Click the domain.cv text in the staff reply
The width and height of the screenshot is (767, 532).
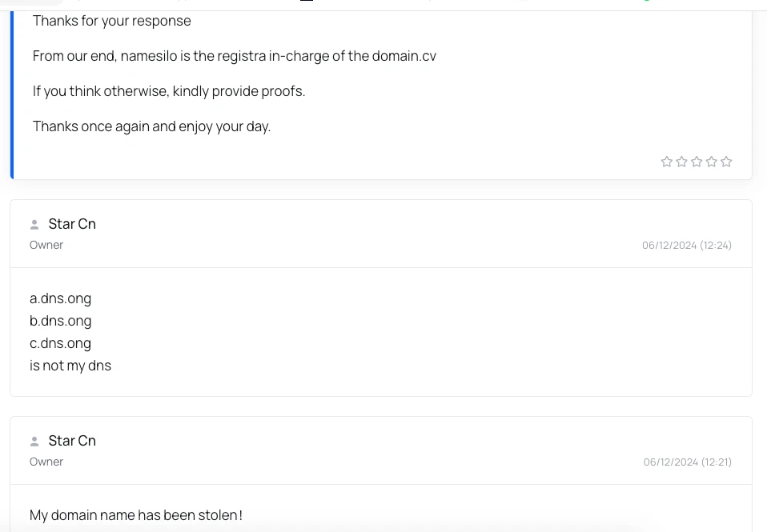pyautogui.click(x=404, y=56)
